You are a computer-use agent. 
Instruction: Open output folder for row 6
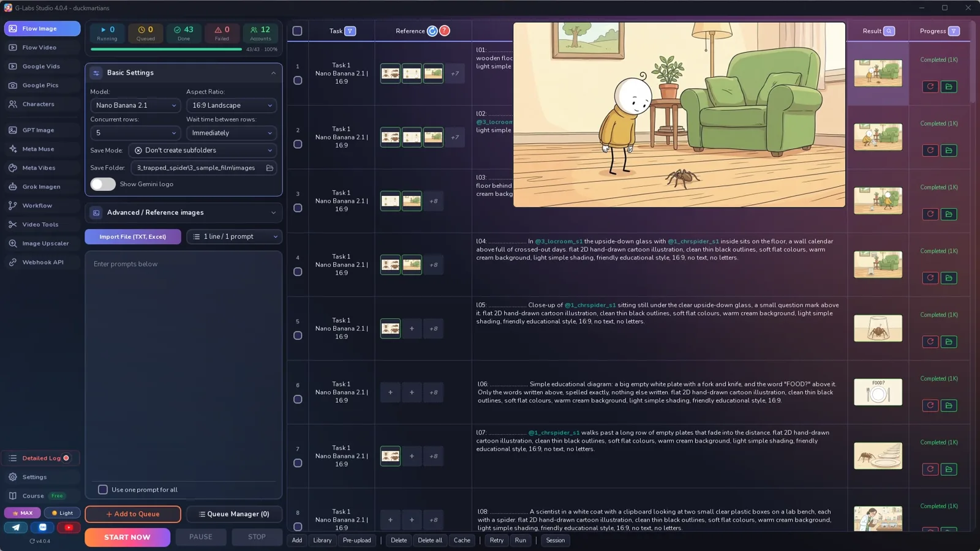949,405
